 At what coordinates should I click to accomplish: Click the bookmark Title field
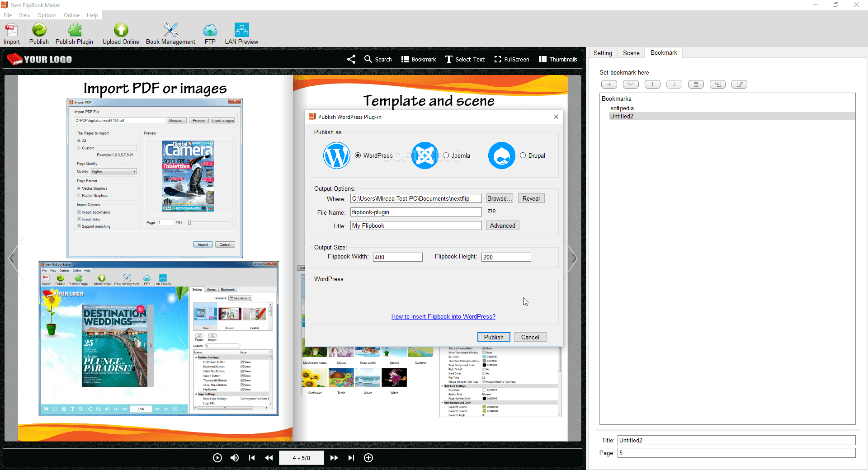coord(736,440)
